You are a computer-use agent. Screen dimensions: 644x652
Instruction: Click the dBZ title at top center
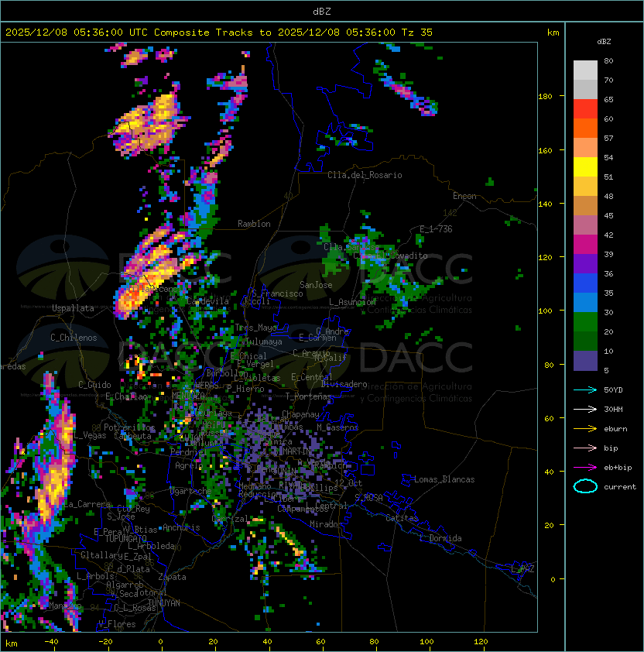click(x=322, y=11)
